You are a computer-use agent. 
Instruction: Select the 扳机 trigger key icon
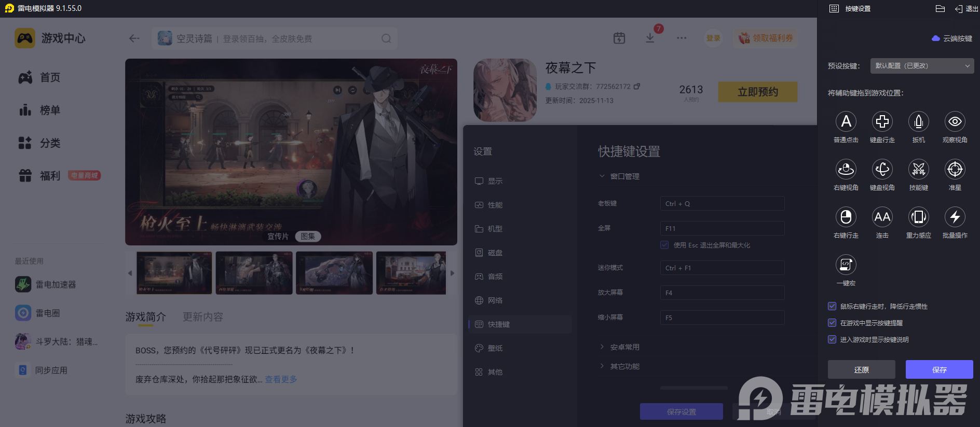[918, 122]
